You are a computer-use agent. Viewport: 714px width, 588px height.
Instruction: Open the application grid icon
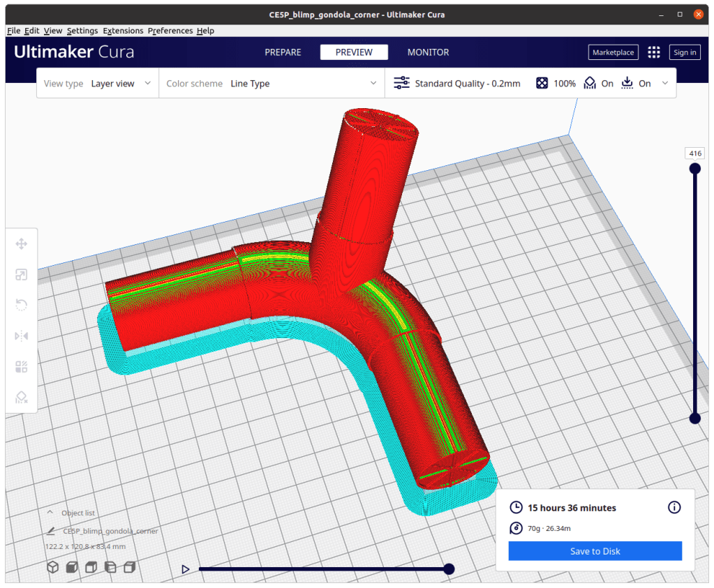(x=654, y=52)
